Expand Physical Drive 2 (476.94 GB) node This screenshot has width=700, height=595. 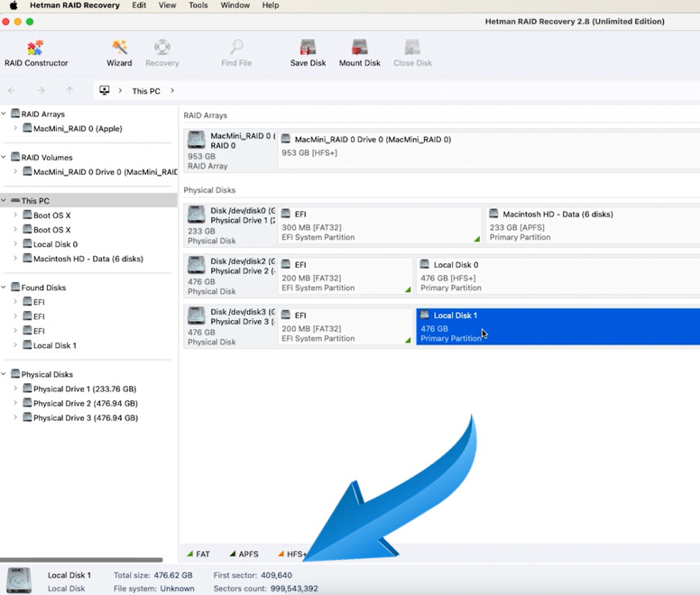tap(15, 403)
